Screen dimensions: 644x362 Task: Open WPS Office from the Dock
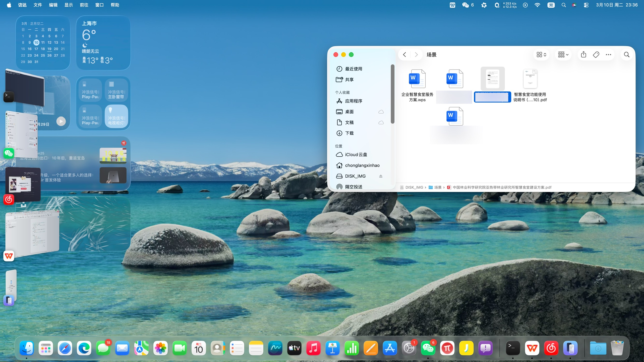coord(532,348)
